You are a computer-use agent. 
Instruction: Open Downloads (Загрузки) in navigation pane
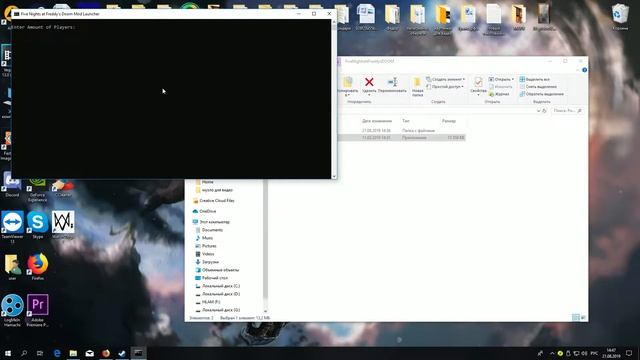207,262
